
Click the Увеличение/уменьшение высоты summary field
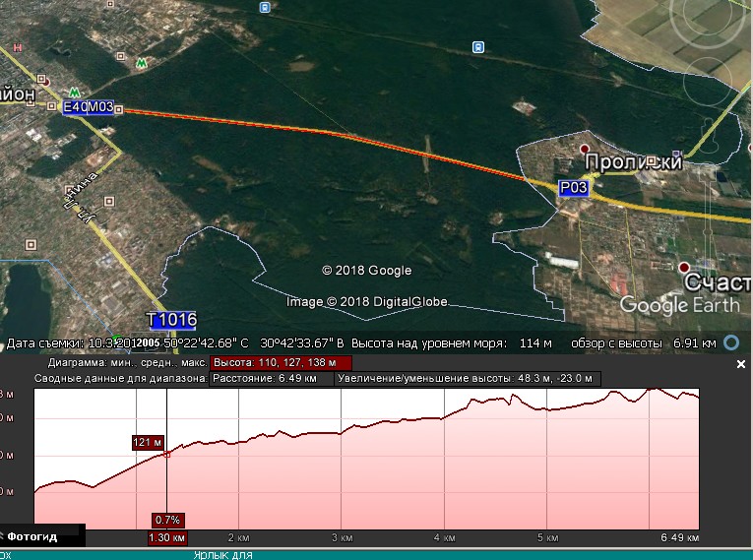[467, 378]
